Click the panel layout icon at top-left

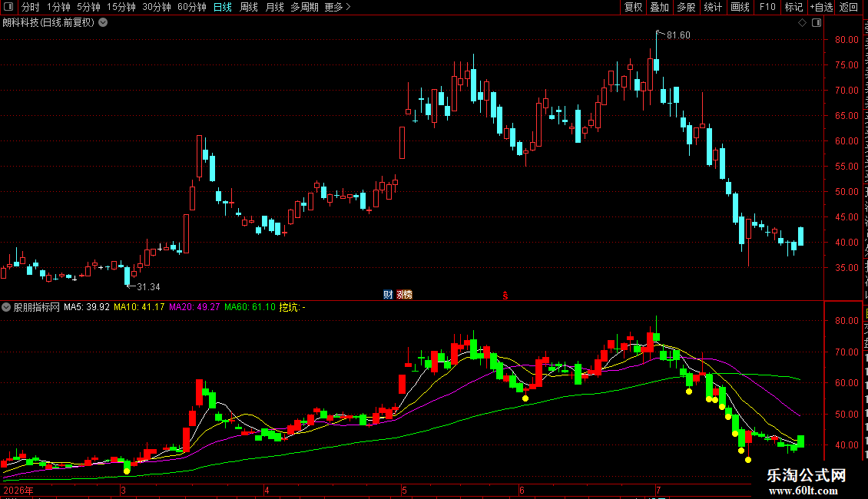pyautogui.click(x=8, y=7)
